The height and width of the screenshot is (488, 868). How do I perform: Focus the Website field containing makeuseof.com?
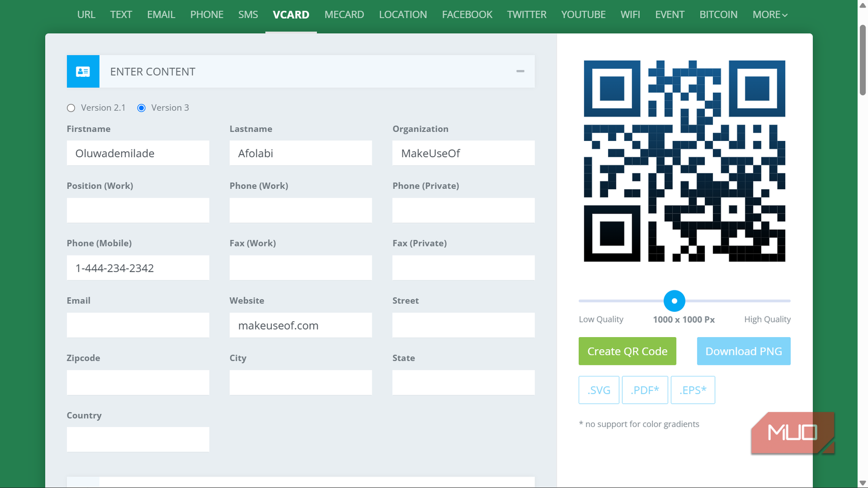tap(301, 325)
